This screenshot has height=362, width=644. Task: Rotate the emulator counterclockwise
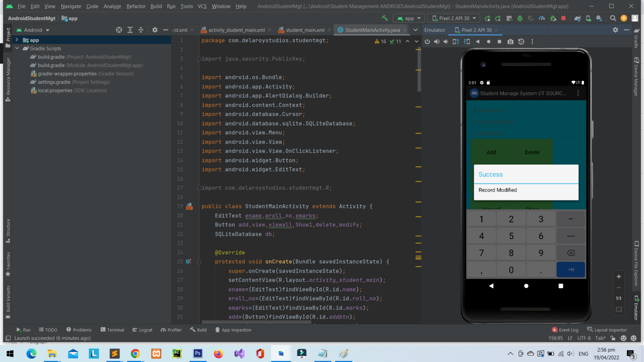pyautogui.click(x=456, y=41)
